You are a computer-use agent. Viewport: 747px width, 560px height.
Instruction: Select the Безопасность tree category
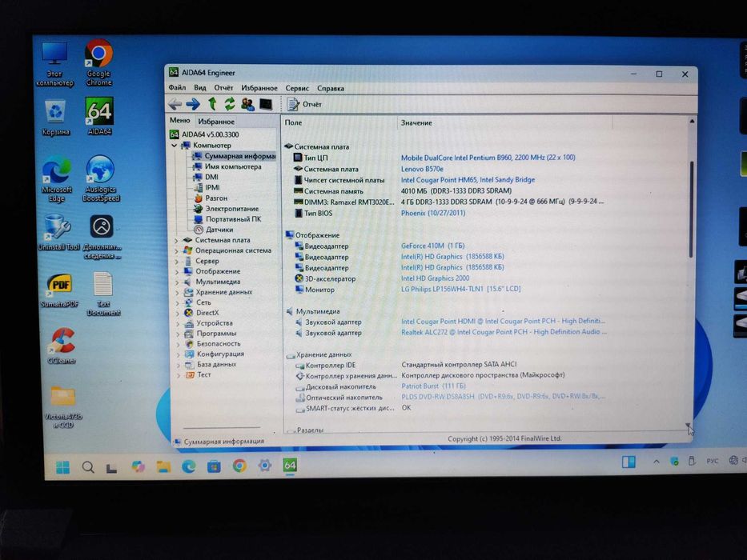[x=213, y=343]
